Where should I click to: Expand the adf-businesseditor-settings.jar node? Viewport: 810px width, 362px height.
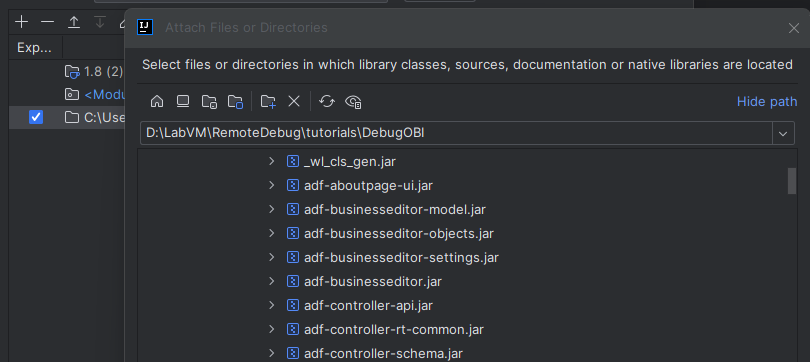pyautogui.click(x=271, y=257)
